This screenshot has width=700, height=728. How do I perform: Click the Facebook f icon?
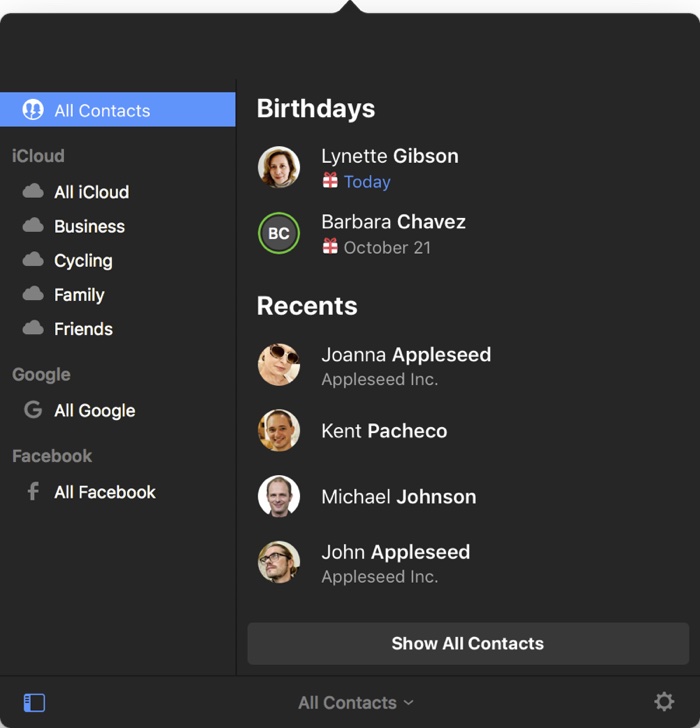pos(33,491)
